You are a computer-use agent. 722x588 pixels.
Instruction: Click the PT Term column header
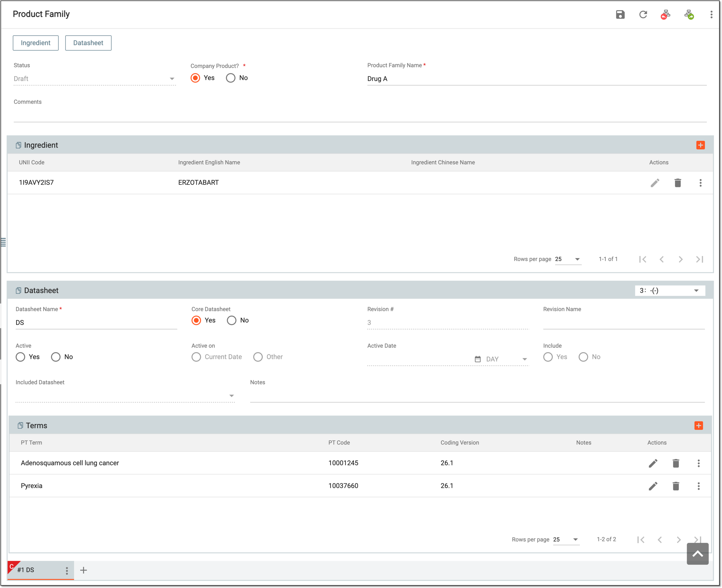point(31,443)
